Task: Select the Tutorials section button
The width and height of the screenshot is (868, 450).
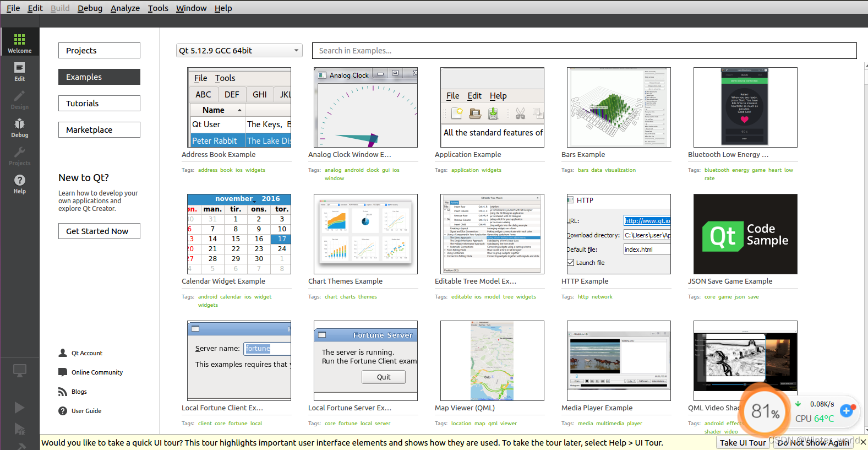Action: 99,104
